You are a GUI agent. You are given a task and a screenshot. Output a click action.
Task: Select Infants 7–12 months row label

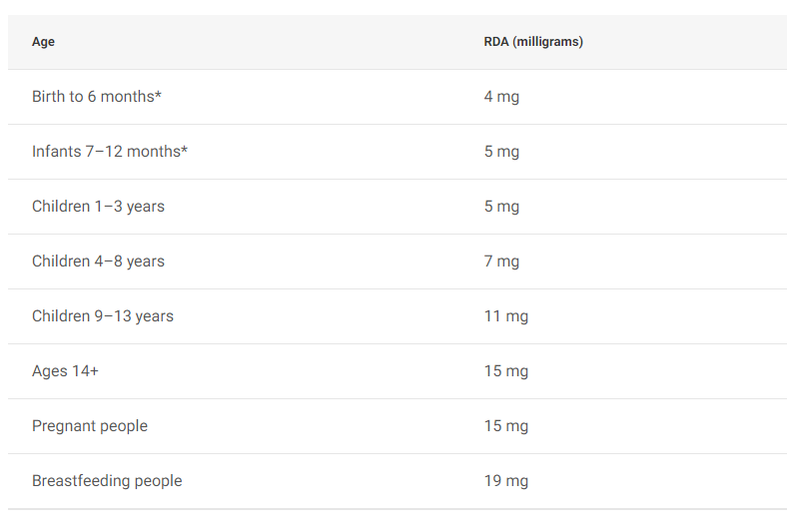[x=110, y=152]
